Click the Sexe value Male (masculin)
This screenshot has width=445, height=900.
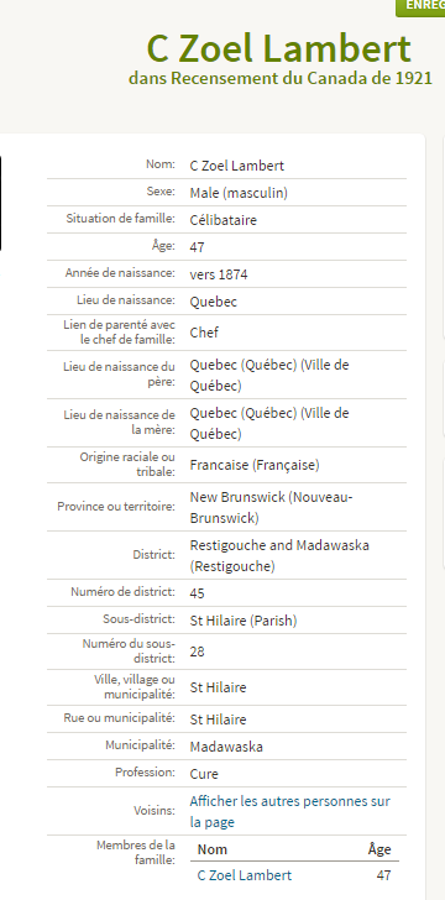coord(239,193)
